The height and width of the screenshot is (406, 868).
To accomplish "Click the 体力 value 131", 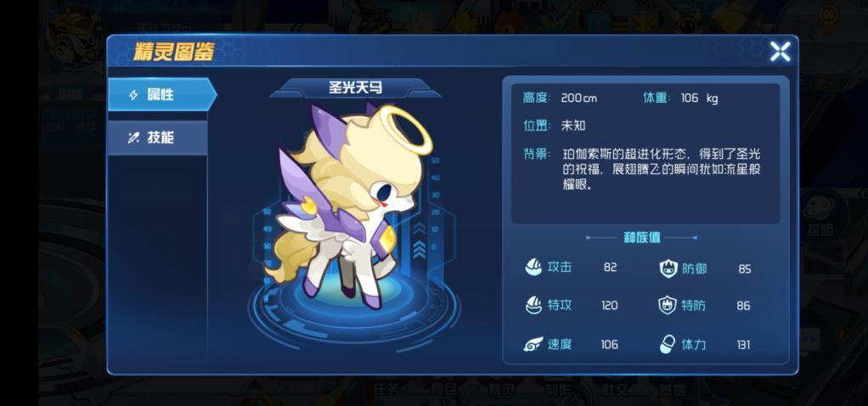I will 743,345.
